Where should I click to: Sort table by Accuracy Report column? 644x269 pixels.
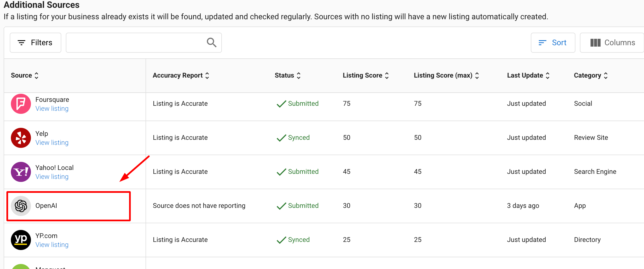(x=181, y=75)
